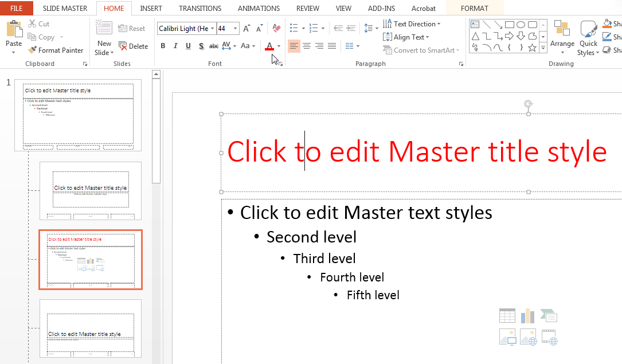Enable center text alignment

[x=307, y=46]
